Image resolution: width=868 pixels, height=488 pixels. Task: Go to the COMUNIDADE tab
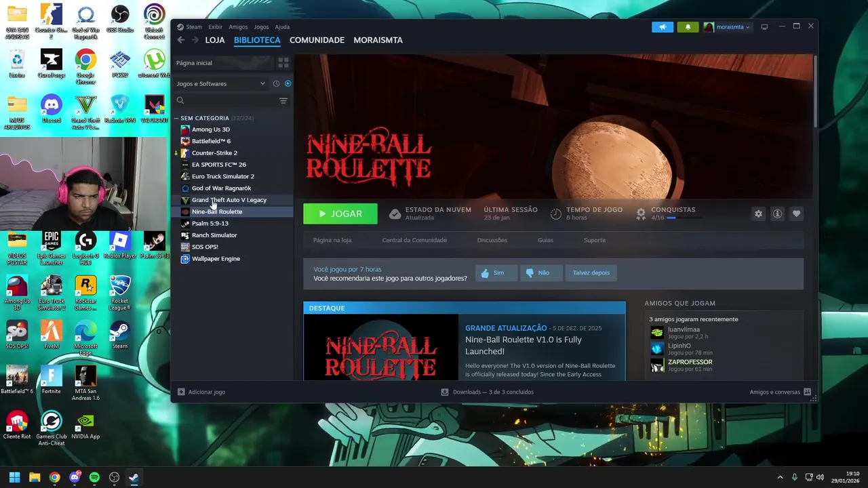(317, 40)
